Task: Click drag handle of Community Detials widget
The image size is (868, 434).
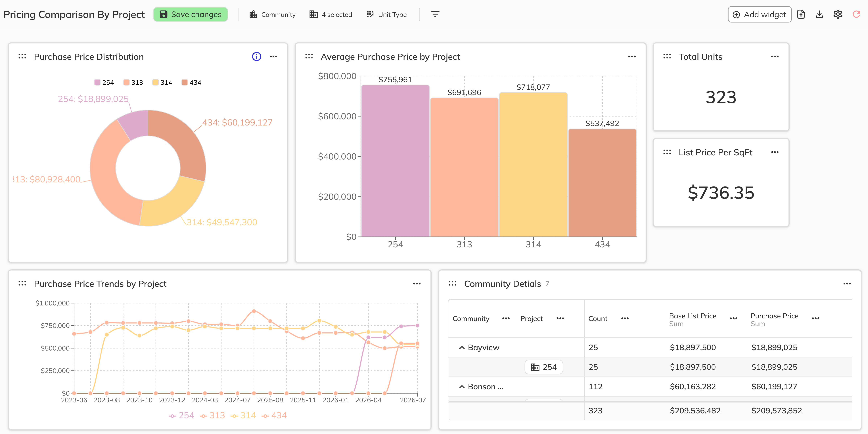Action: [453, 284]
